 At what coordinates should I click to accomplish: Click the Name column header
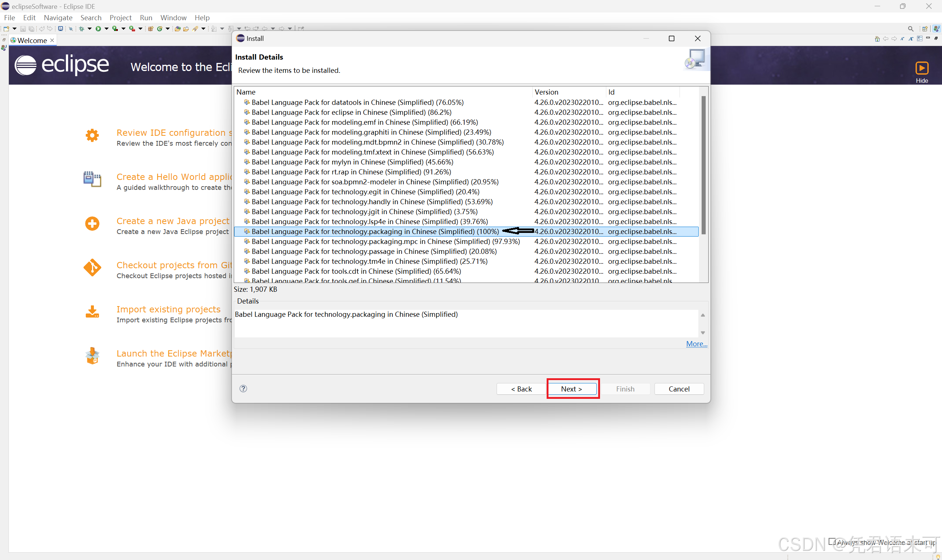tap(383, 92)
